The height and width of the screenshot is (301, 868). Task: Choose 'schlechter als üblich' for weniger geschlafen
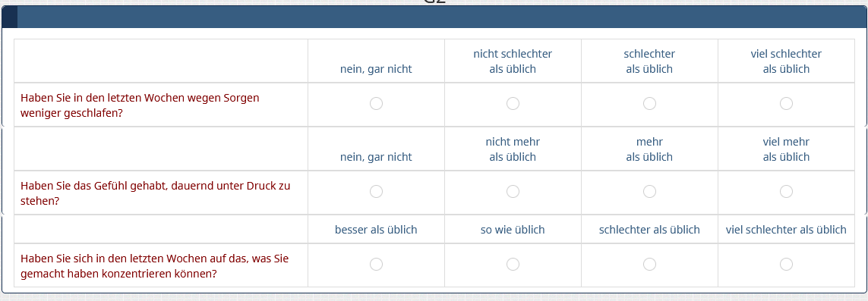pyautogui.click(x=649, y=103)
